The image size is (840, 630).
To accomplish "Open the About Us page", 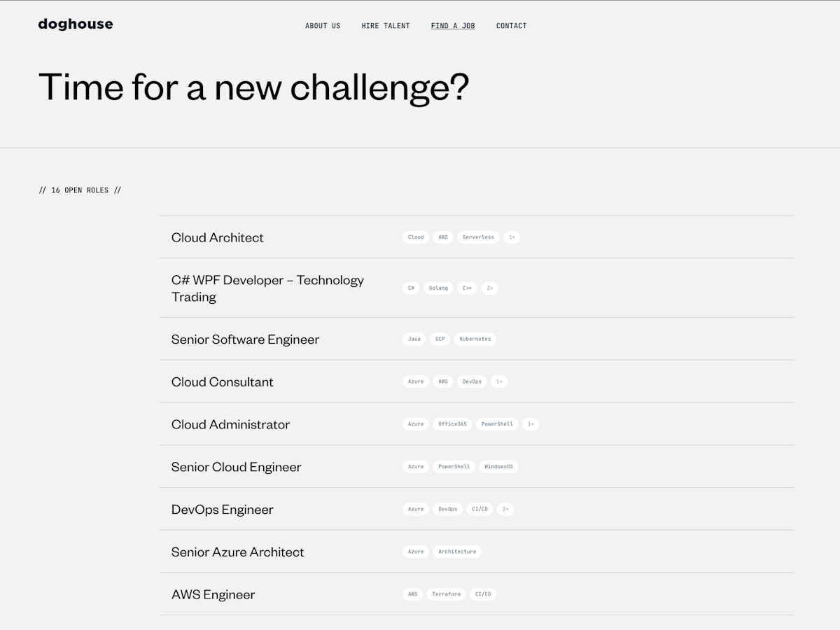I will [323, 26].
